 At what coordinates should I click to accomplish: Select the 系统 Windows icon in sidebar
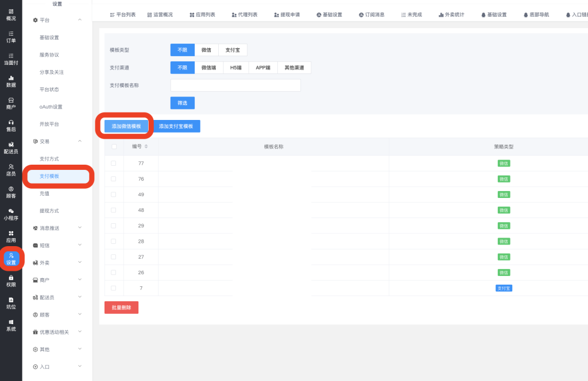click(11, 322)
